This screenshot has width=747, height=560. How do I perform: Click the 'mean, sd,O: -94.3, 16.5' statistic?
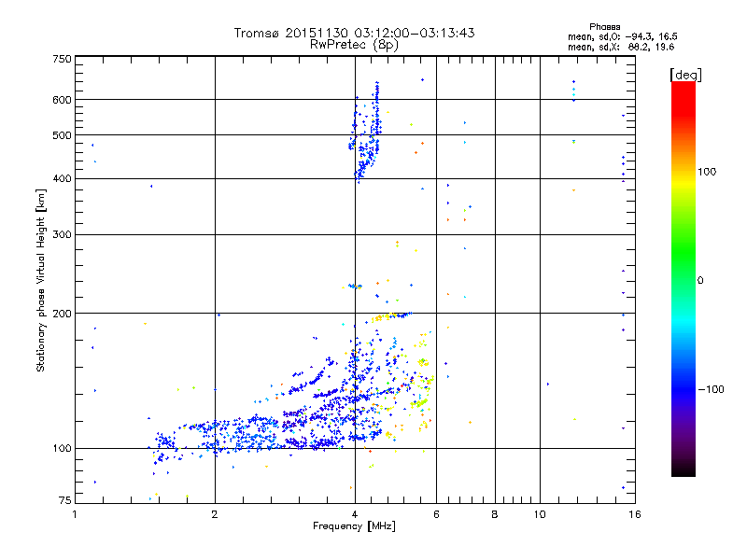623,36
